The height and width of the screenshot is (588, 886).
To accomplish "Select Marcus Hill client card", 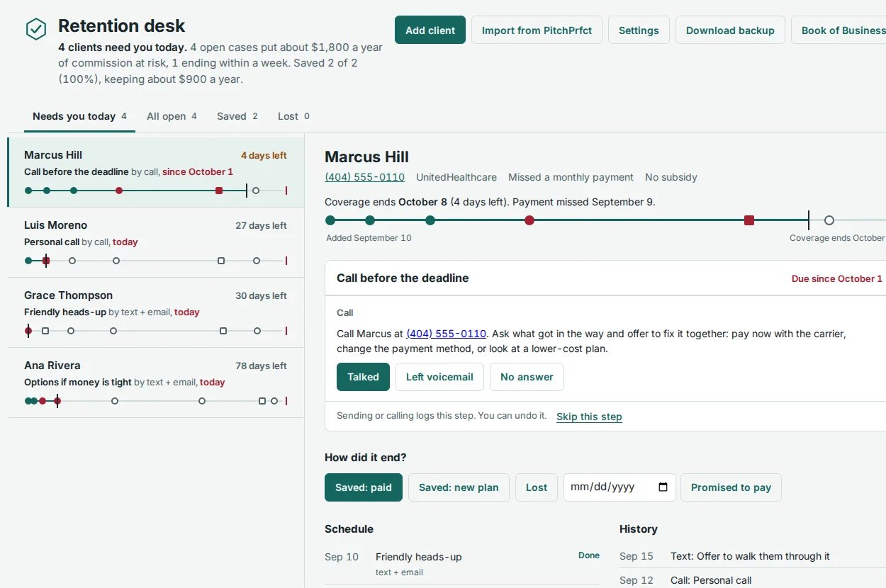I will click(x=156, y=172).
